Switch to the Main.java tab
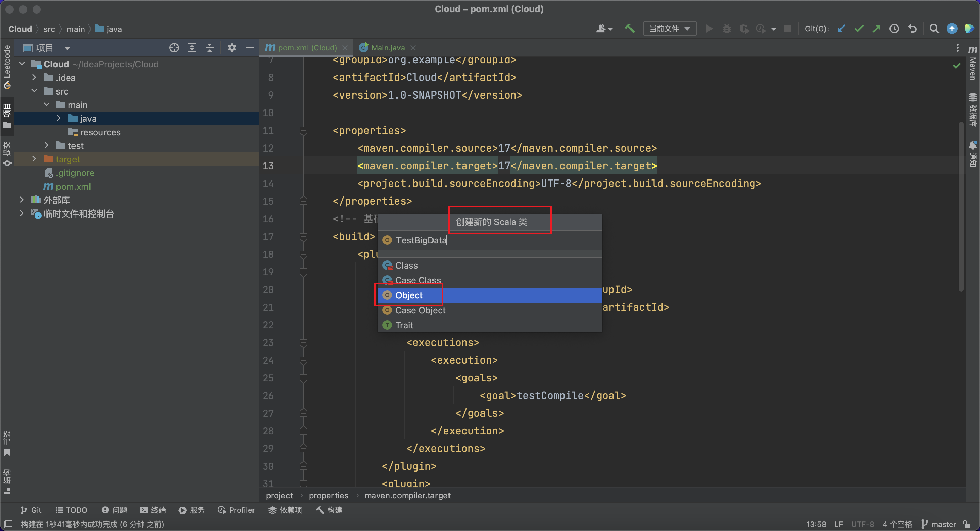980x531 pixels. 387,48
